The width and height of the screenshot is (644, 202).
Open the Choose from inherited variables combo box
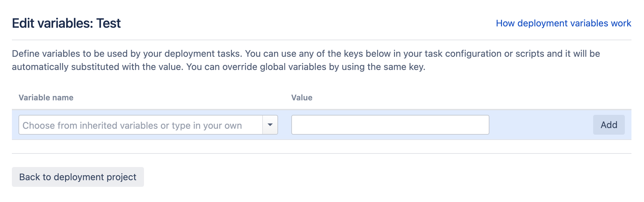(142, 125)
